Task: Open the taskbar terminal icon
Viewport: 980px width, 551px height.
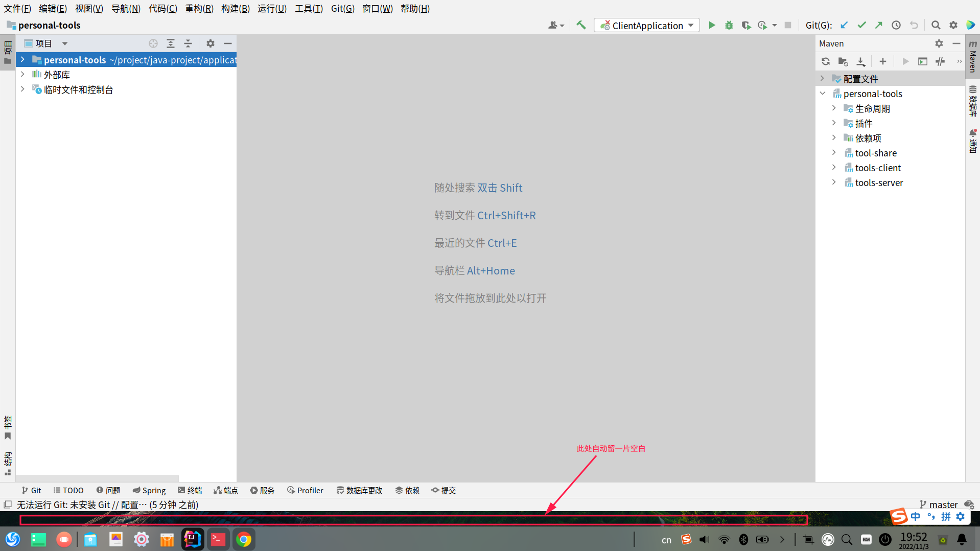Action: [x=218, y=539]
